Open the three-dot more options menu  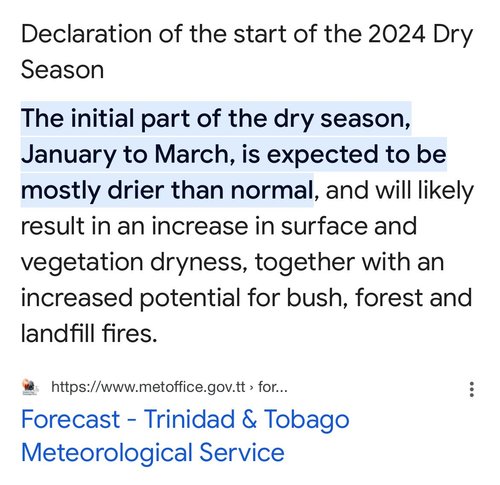tap(471, 389)
